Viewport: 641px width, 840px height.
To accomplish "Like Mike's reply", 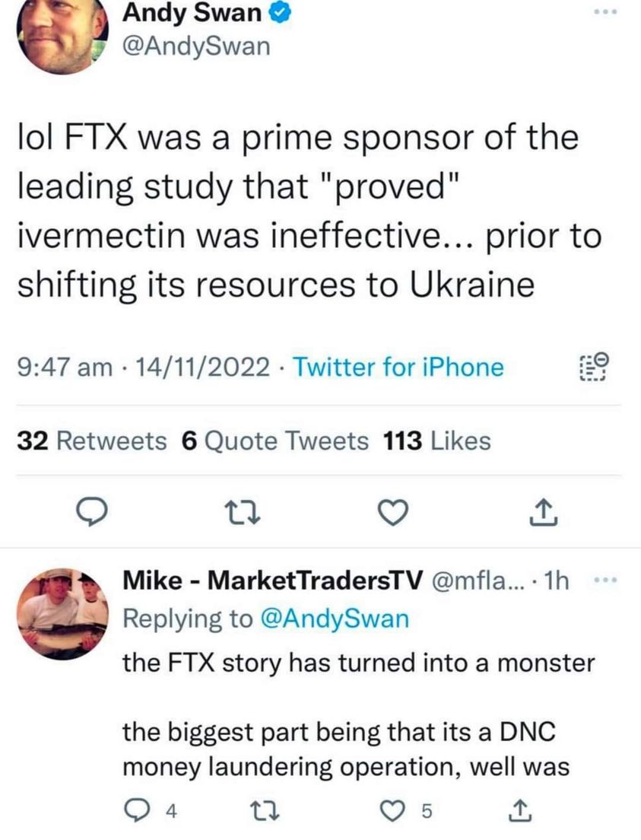I will pyautogui.click(x=395, y=811).
